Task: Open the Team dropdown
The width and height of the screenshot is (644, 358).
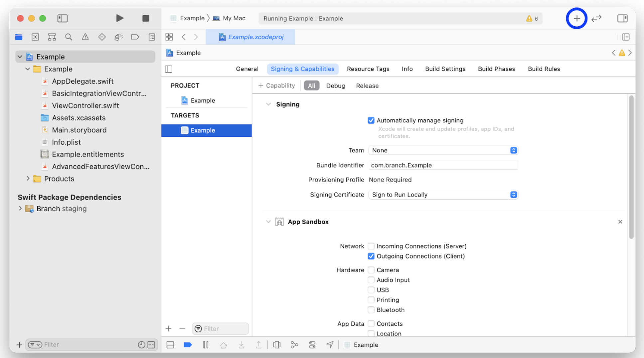Action: tap(443, 150)
